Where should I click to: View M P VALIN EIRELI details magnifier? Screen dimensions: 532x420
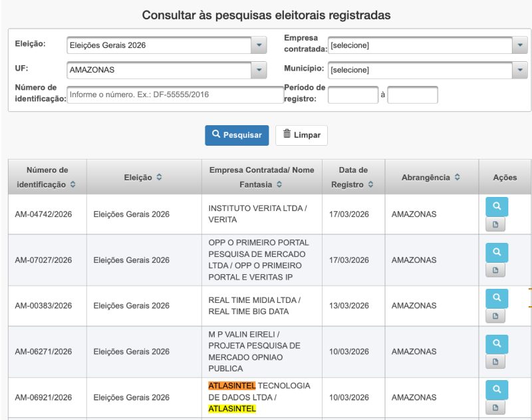coord(496,344)
